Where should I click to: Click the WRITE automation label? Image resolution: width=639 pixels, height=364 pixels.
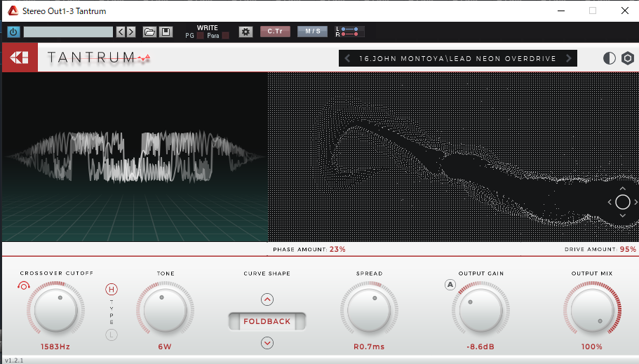(208, 28)
